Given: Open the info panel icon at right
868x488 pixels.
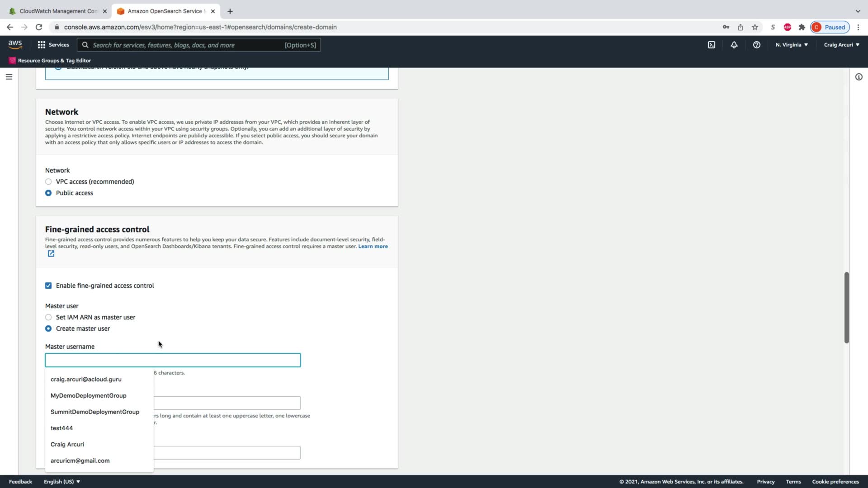Looking at the screenshot, I should point(859,77).
